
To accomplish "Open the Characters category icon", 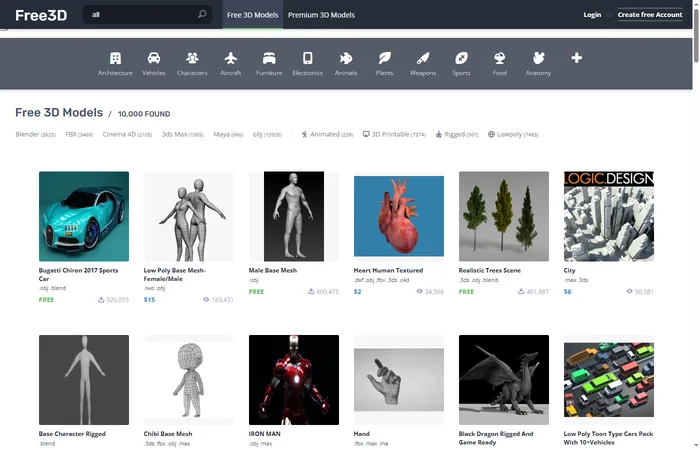I will [192, 58].
